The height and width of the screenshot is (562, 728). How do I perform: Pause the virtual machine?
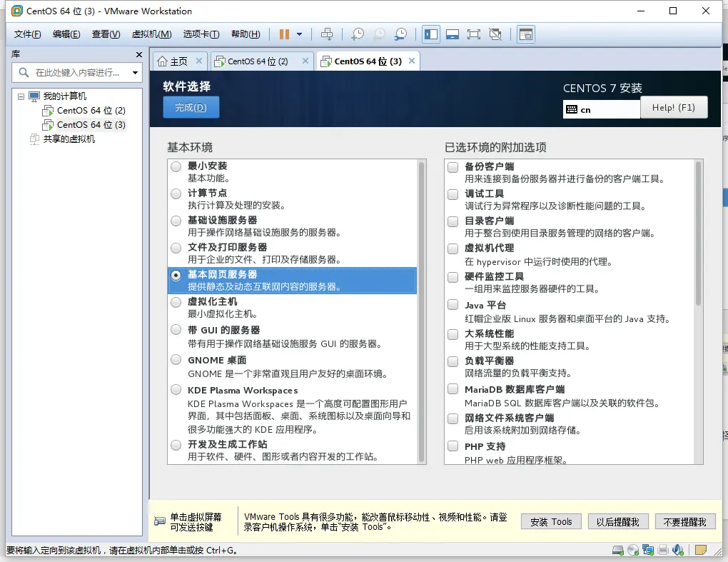284,34
